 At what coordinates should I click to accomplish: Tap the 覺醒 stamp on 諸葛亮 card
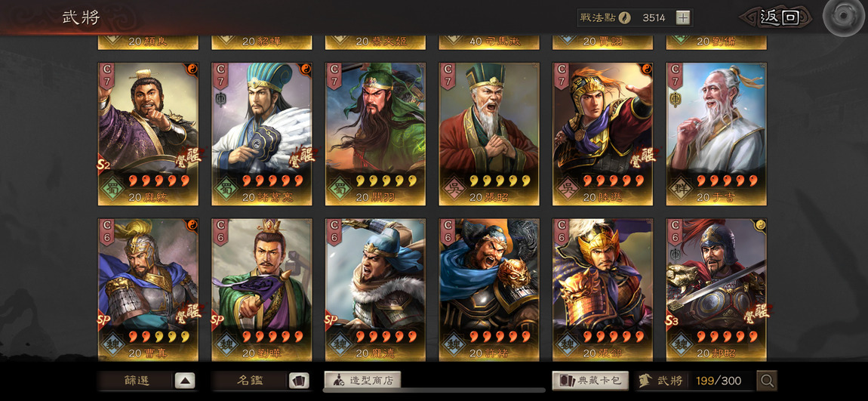pyautogui.click(x=302, y=156)
